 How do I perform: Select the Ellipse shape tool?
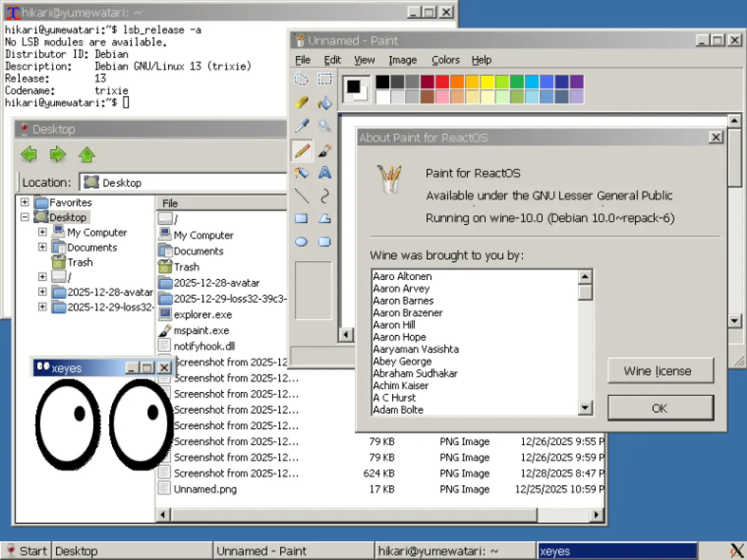tap(301, 242)
